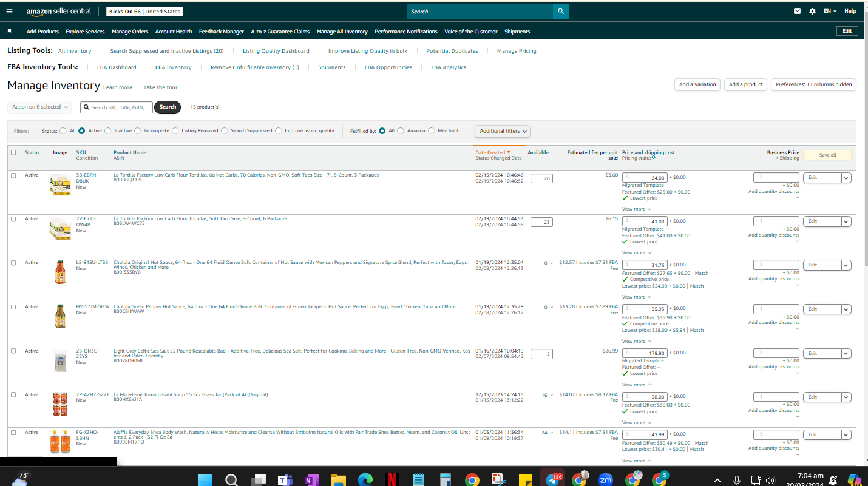Open Sticky Notes from taskbar
Screen dimensions: 868x486
pyautogui.click(x=525, y=479)
